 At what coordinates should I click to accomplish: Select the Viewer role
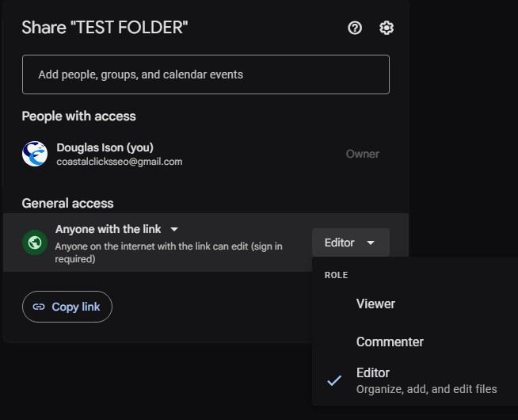(375, 304)
